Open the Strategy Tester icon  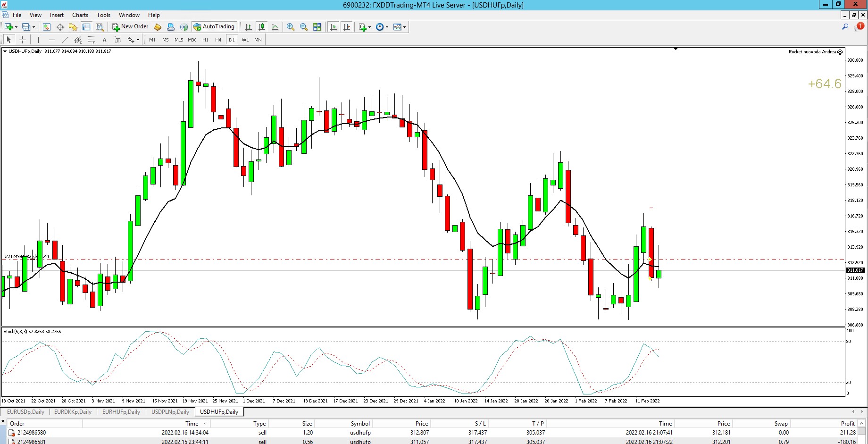100,27
